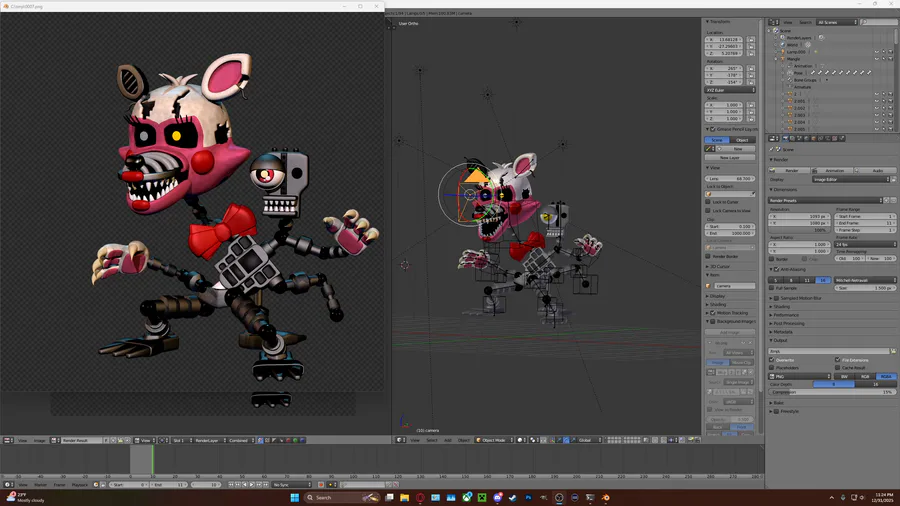Click the image editor type selector icon
This screenshot has width=900, height=506.
pyautogui.click(x=8, y=441)
